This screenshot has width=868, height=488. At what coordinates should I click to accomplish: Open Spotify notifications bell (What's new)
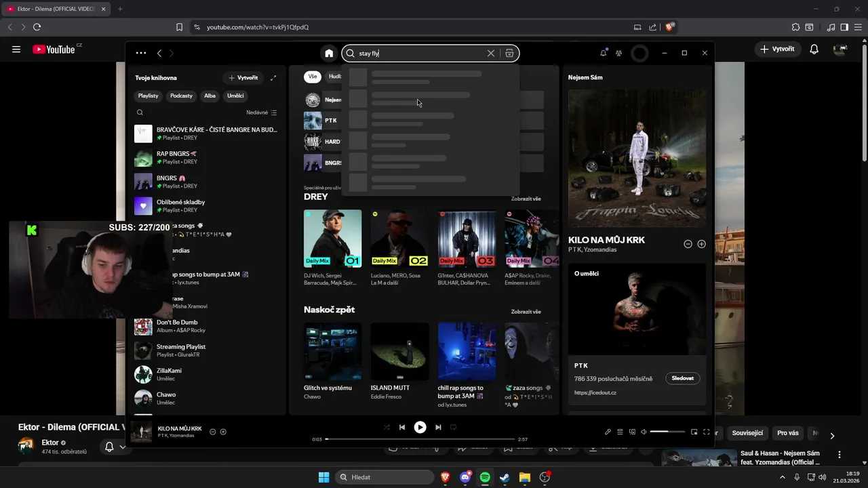point(603,53)
